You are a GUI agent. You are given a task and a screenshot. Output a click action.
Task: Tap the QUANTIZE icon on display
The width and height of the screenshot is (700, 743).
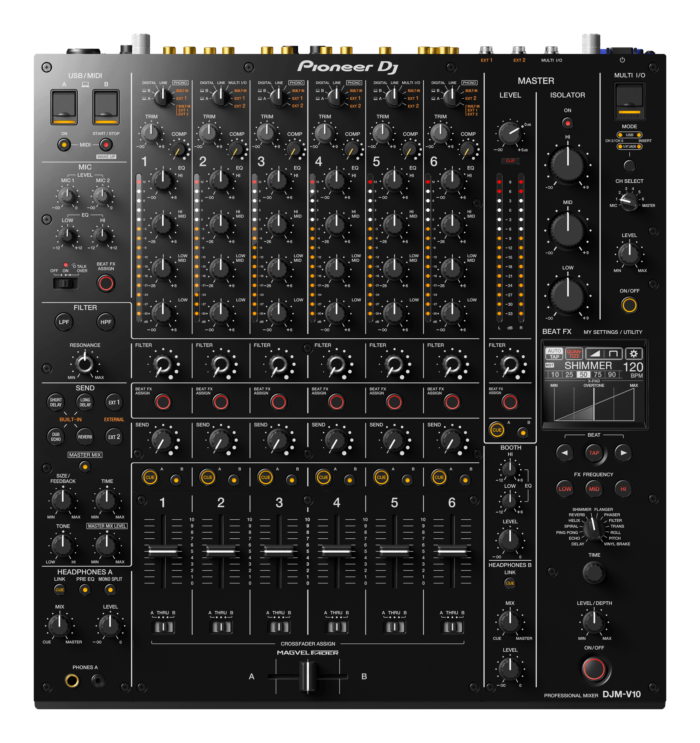click(x=574, y=354)
